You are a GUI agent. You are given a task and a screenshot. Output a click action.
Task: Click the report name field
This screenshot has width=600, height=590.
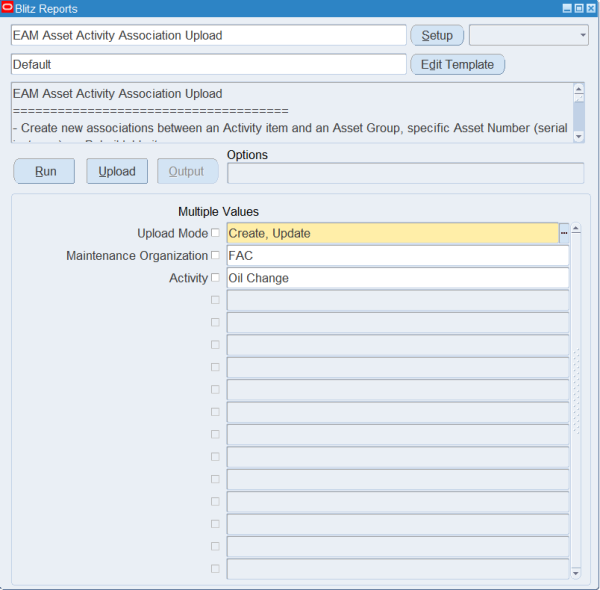[209, 35]
